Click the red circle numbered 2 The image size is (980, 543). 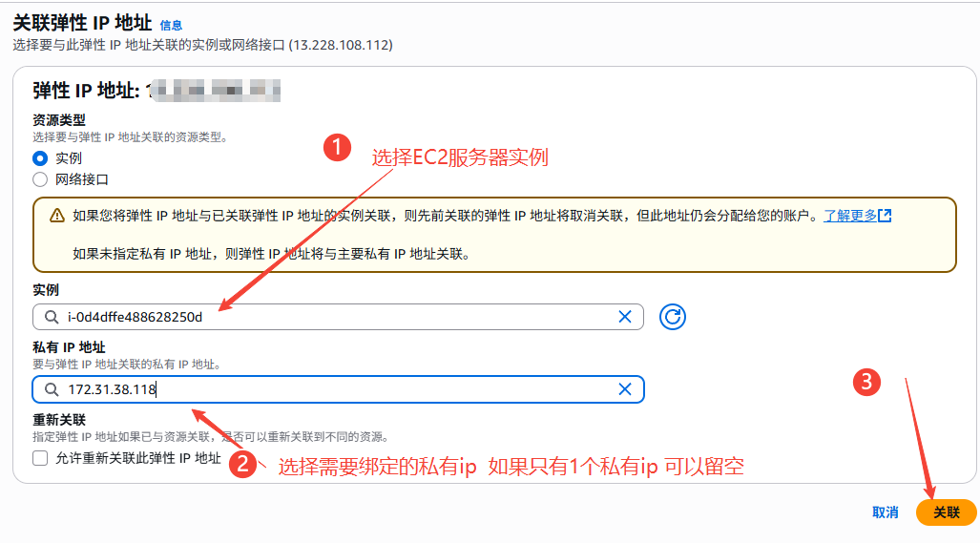(x=244, y=465)
